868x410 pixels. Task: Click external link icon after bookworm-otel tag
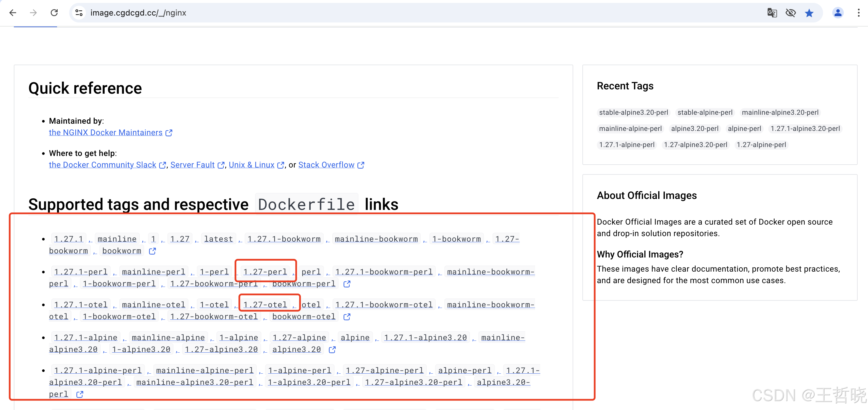point(347,317)
